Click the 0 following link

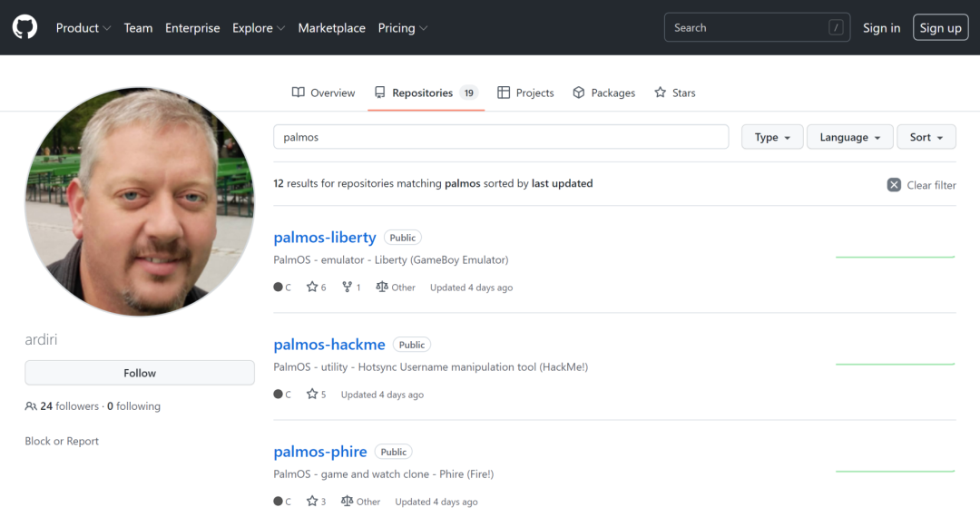133,405
